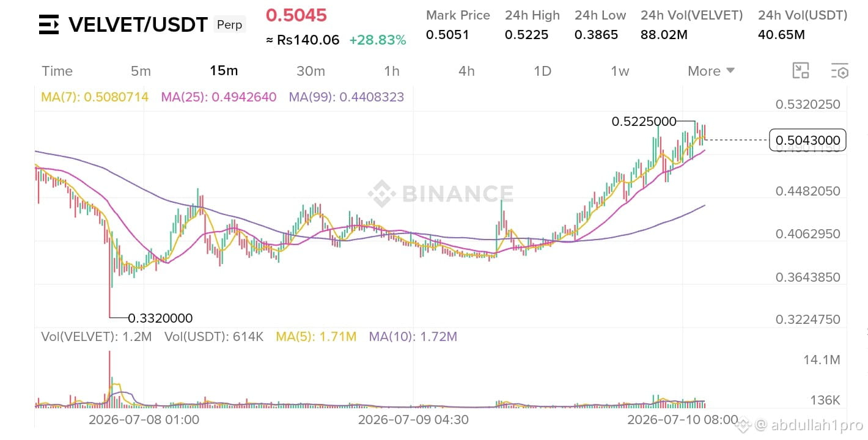Image resolution: width=868 pixels, height=440 pixels.
Task: Click the volume MA(5) 1.71M legend
Action: coord(316,336)
